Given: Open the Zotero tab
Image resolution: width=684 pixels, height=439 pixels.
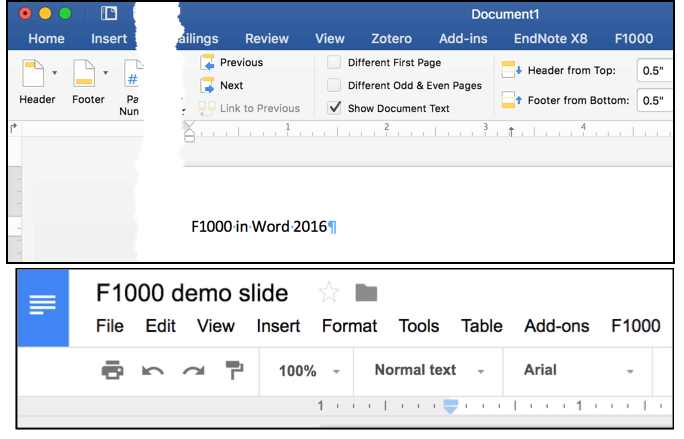Looking at the screenshot, I should tap(391, 39).
